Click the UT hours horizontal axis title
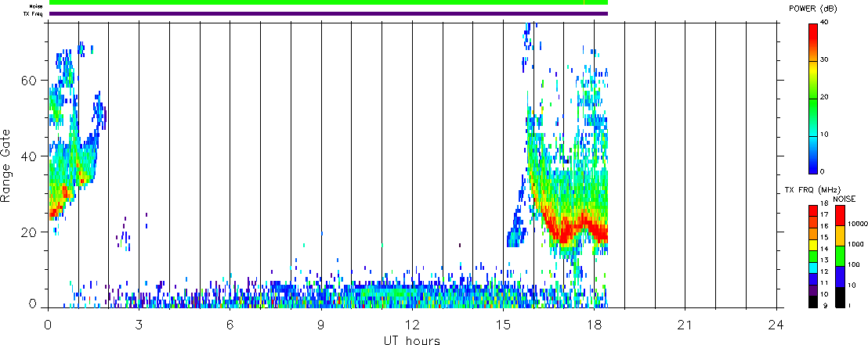This screenshot has width=868, height=345. 412,340
